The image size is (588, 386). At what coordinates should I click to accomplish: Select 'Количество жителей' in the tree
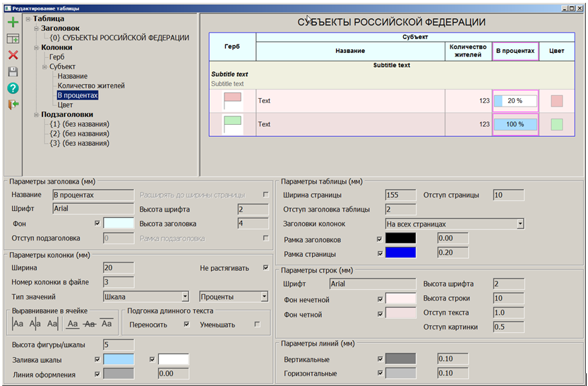point(90,85)
